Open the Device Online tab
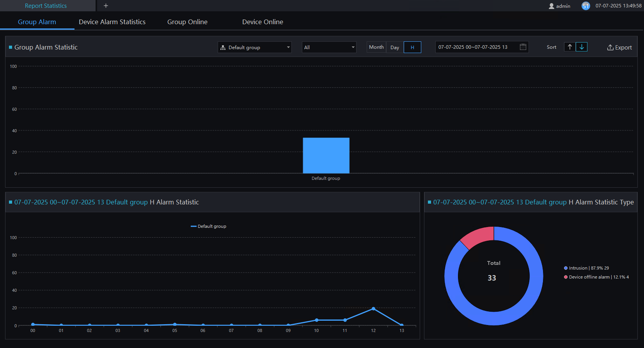This screenshot has width=644, height=348. click(x=263, y=22)
